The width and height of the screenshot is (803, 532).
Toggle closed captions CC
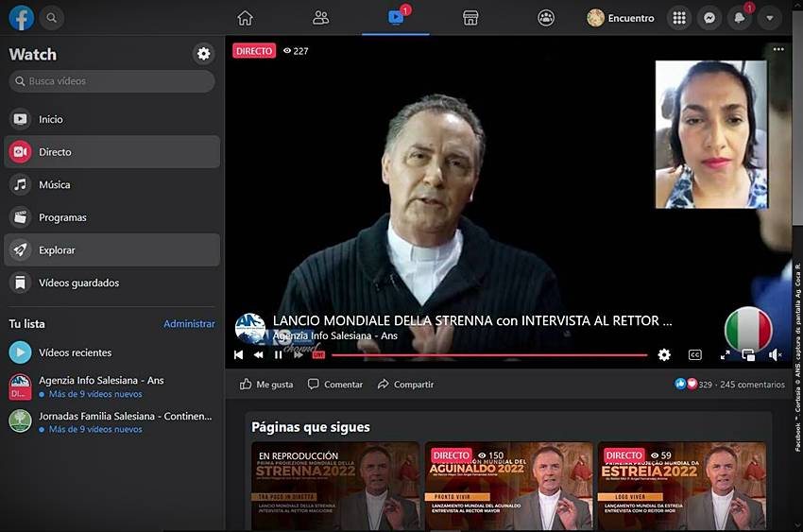click(x=695, y=355)
